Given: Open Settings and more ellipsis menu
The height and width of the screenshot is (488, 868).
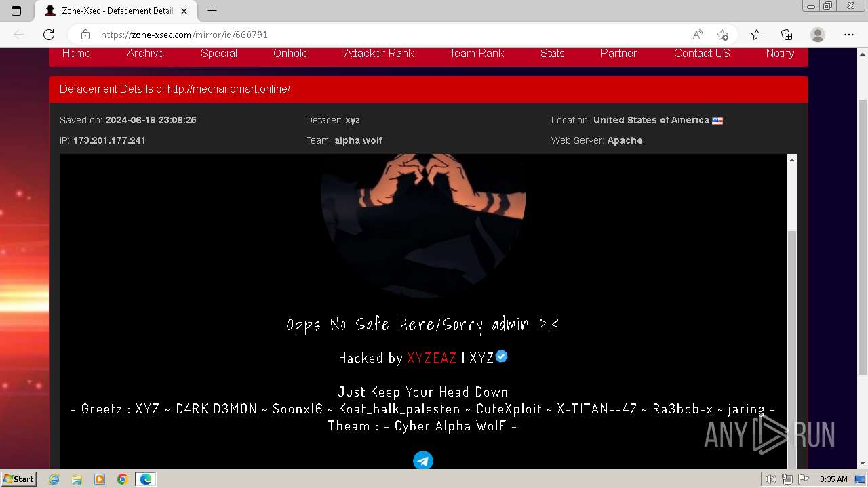Looking at the screenshot, I should coord(849,35).
